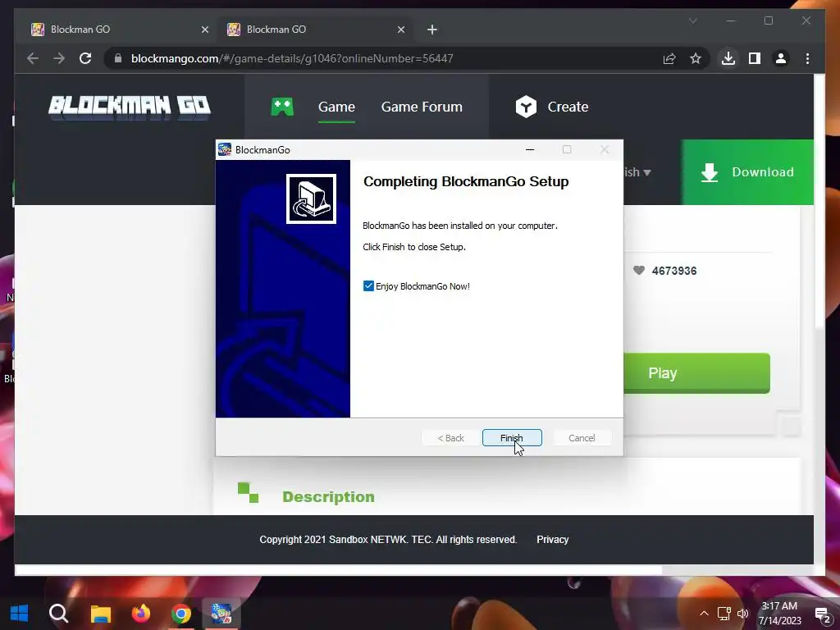
Task: Select the second Blockman GO tab
Action: tap(316, 30)
